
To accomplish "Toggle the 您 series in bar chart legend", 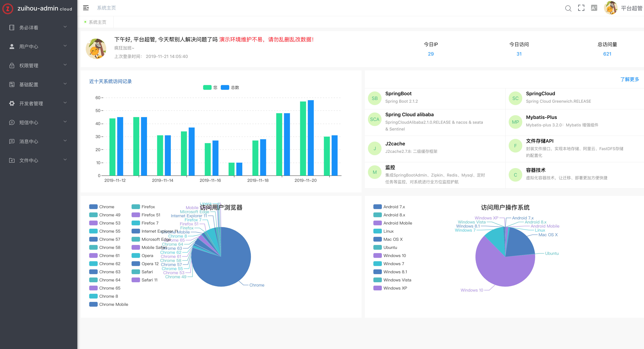I will click(207, 87).
